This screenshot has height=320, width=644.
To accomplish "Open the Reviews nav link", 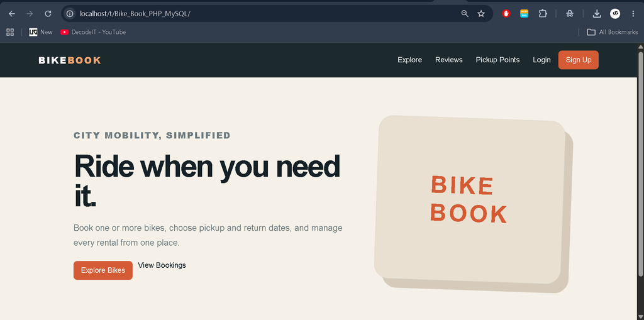I will point(449,60).
